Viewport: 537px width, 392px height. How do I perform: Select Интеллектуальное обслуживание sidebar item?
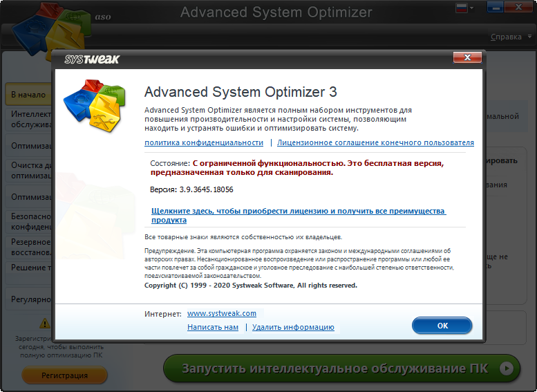pyautogui.click(x=29, y=119)
